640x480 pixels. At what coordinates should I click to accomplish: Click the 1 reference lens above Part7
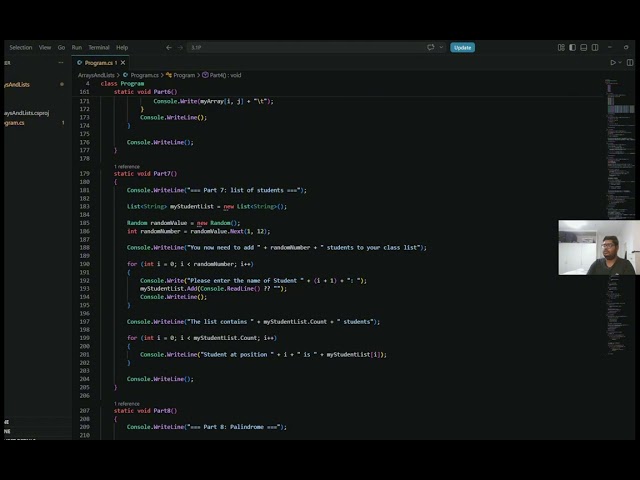click(127, 167)
